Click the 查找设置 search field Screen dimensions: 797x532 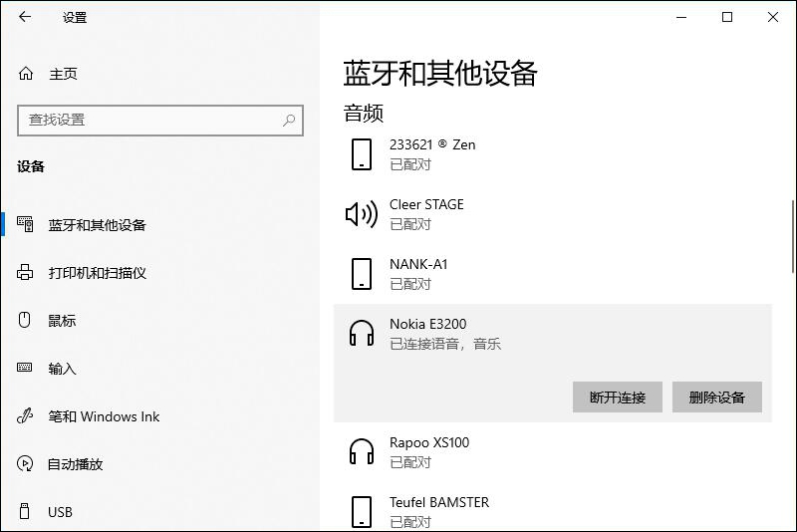point(160,121)
